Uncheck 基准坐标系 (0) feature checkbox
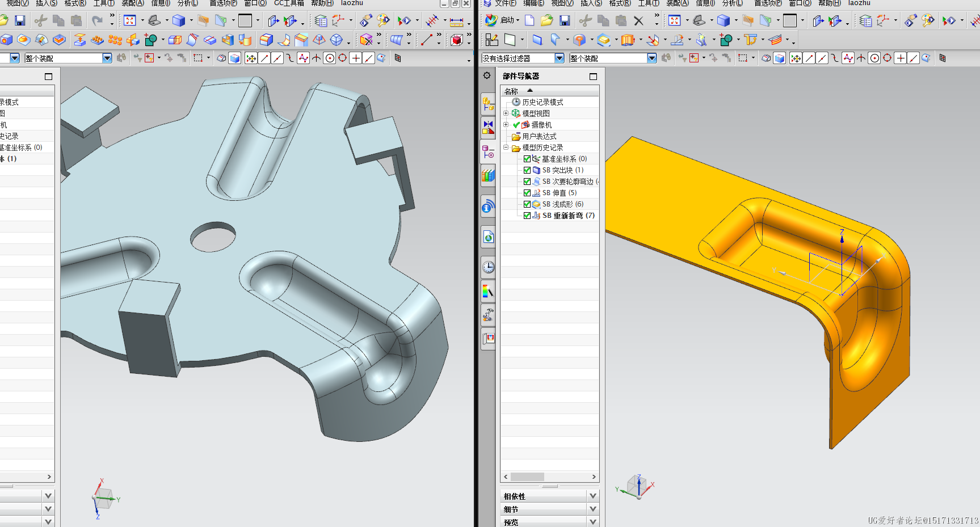 coord(527,159)
